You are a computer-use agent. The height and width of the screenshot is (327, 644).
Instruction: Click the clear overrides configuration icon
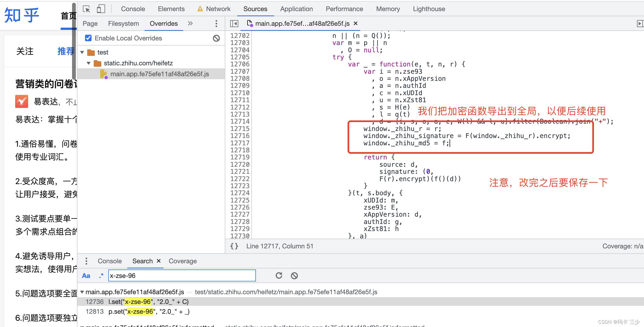click(x=216, y=38)
